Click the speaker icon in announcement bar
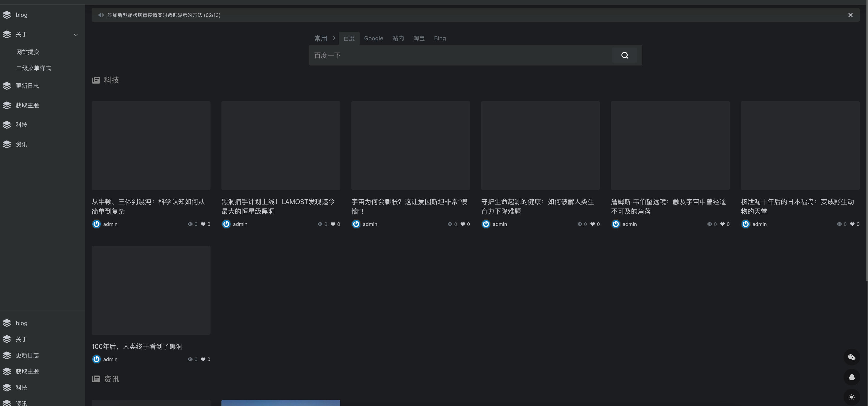Screen dimensions: 868x406 (x=101, y=15)
